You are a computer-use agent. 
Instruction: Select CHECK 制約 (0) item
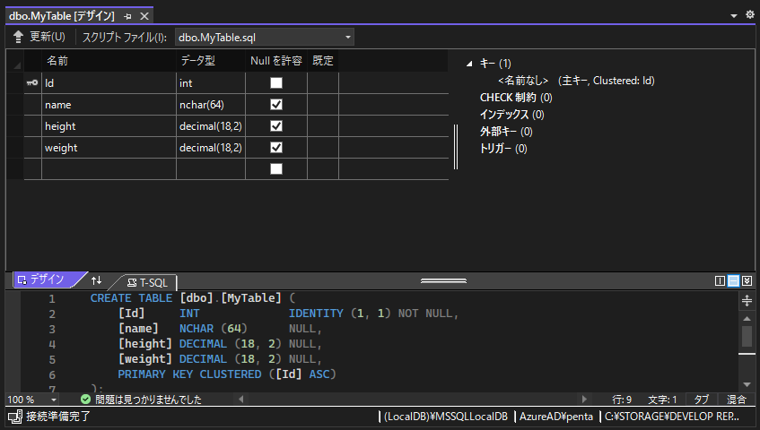coord(516,97)
